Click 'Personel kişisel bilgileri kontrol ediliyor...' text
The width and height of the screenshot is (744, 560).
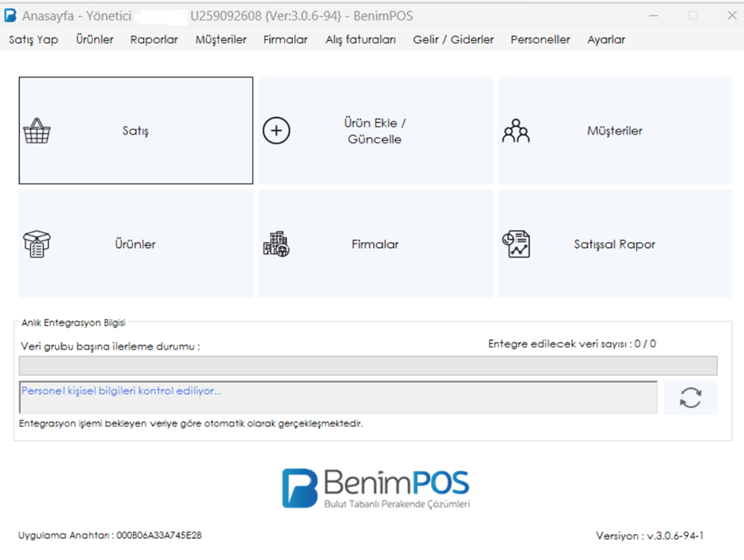(x=121, y=391)
